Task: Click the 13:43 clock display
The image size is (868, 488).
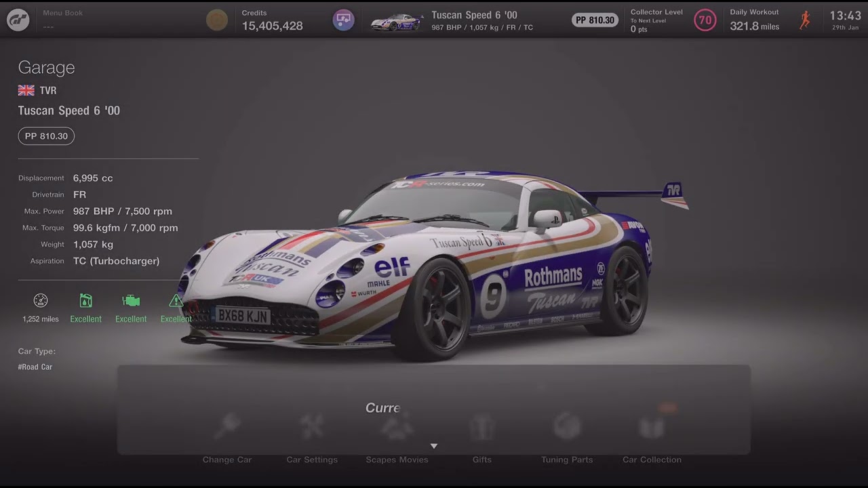Action: click(845, 16)
